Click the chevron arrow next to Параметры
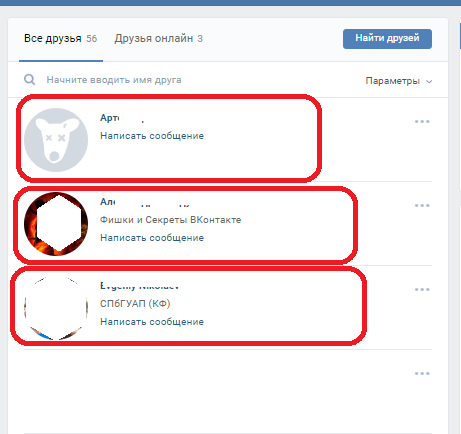Image resolution: width=461 pixels, height=434 pixels. pos(429,82)
